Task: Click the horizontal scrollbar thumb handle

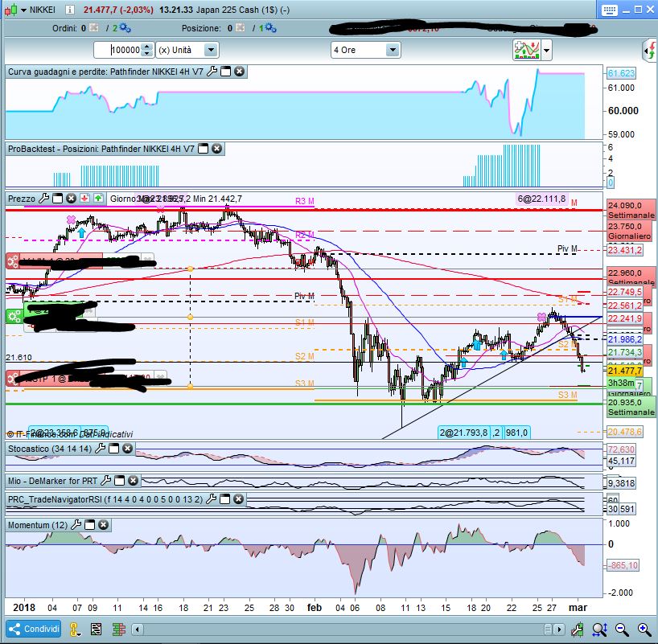Action: pyautogui.click(x=548, y=629)
